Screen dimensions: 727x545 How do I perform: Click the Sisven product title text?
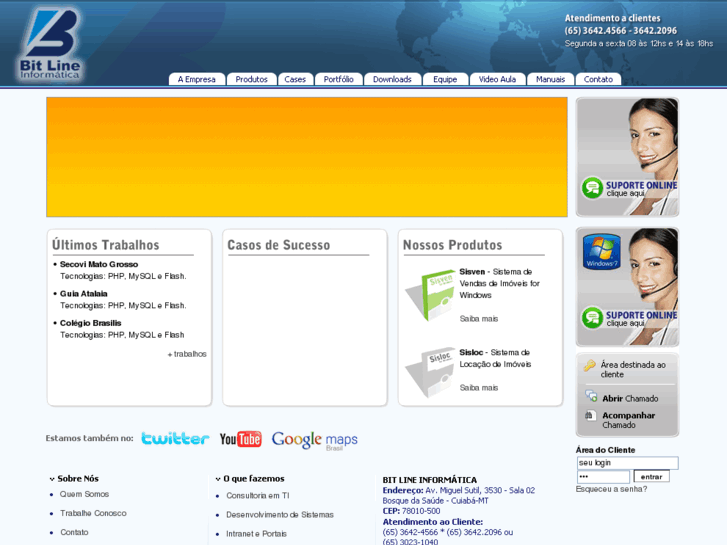[472, 272]
